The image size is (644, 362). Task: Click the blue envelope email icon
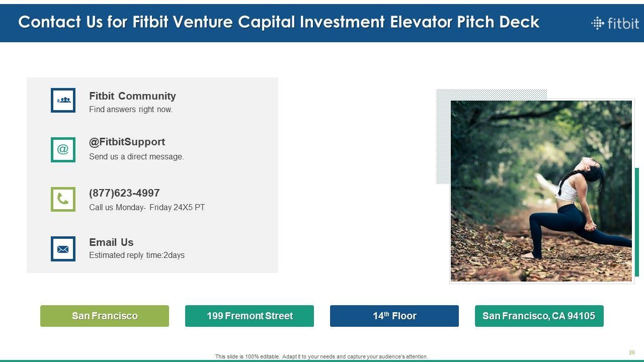click(63, 249)
